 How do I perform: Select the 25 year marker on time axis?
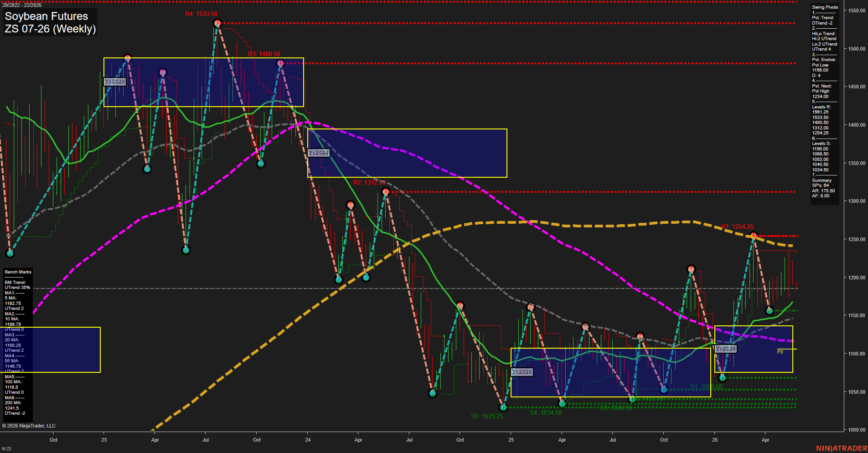coord(511,440)
